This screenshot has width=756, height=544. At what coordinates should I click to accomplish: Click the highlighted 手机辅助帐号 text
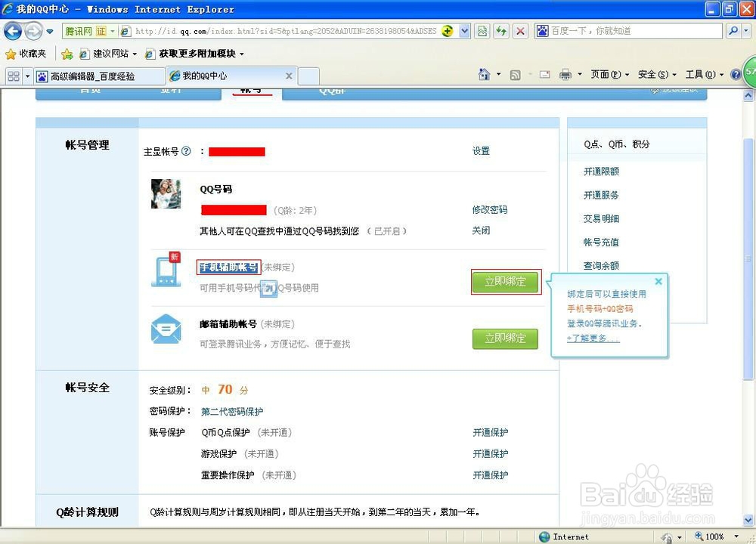tap(228, 267)
